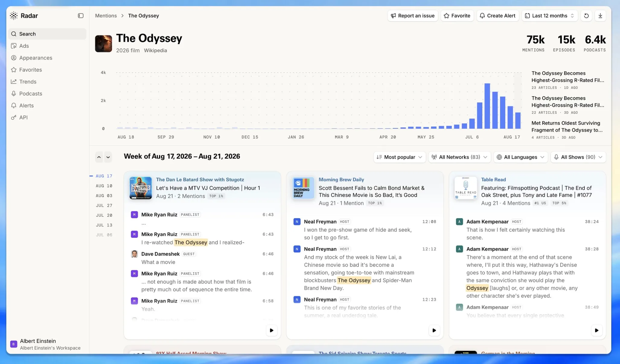Select JUL 13 in the week timeline
The width and height of the screenshot is (620, 364).
104,225
